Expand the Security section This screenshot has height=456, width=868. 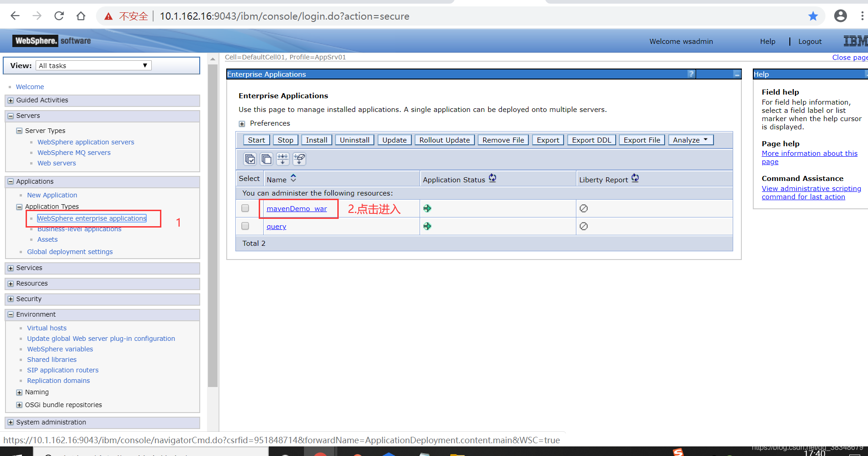(x=11, y=299)
